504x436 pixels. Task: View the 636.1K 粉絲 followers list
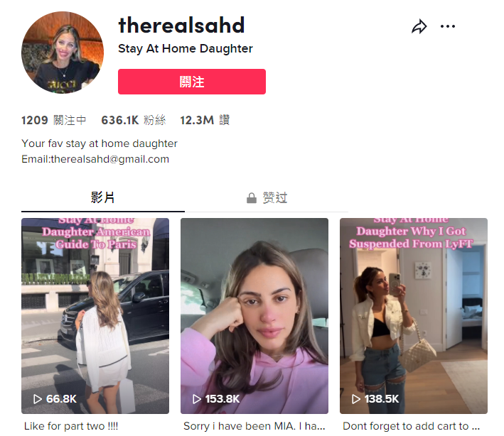[x=134, y=121]
